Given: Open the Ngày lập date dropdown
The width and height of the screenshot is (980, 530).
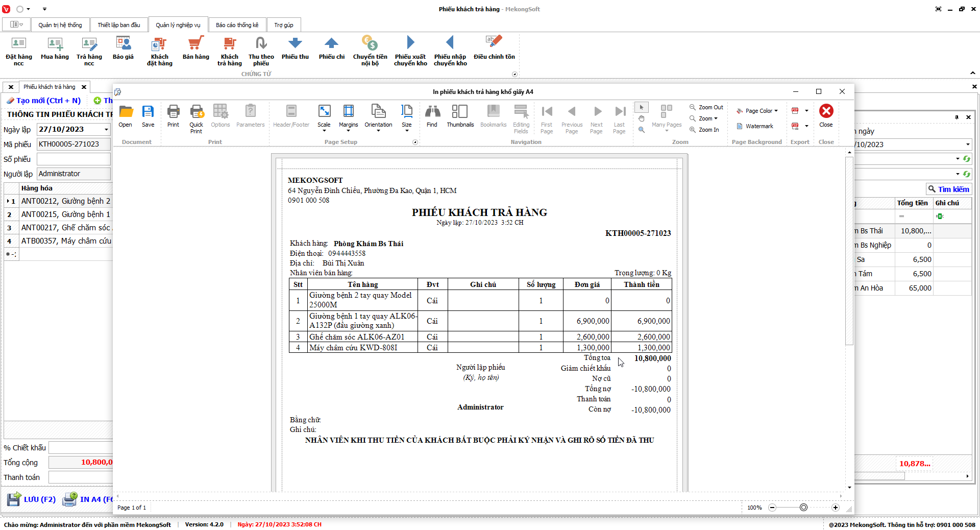Looking at the screenshot, I should click(106, 130).
